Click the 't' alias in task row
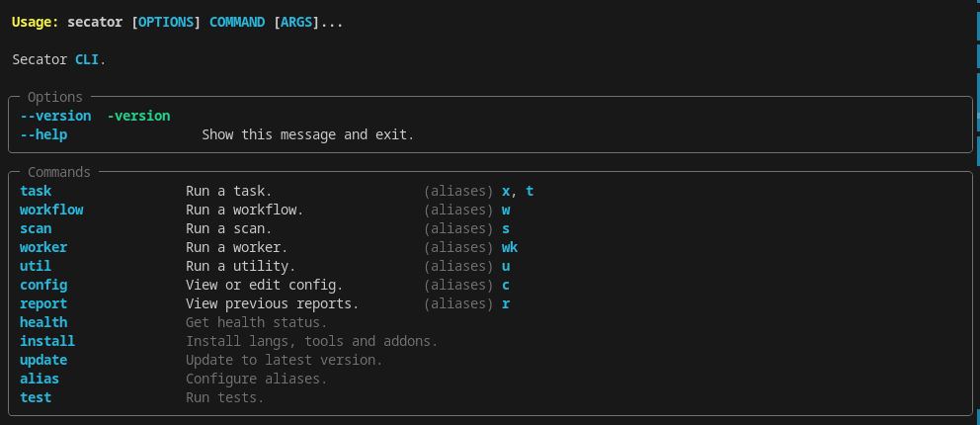Screen dimensions: 980x425 point(530,192)
